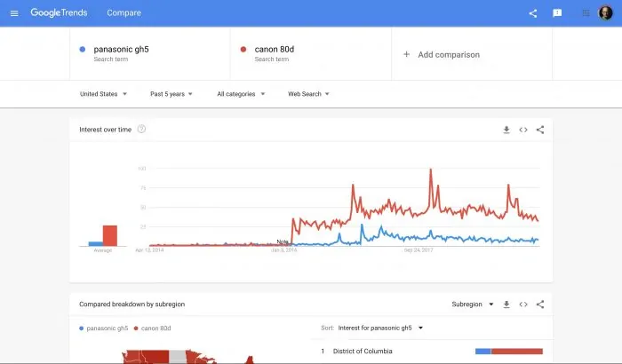Viewport: 622px width, 364px height.
Task: Share the Interest over time chart
Action: coord(540,130)
